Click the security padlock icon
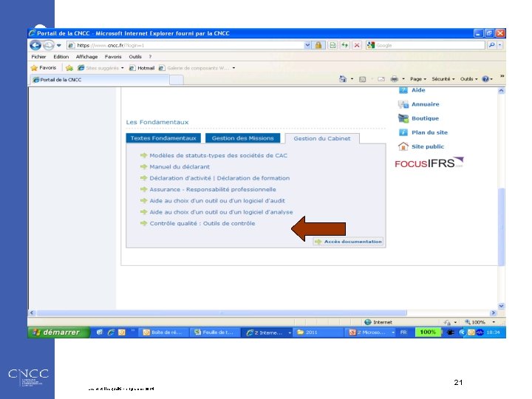Screen dimensions: 532x399 click(318, 45)
